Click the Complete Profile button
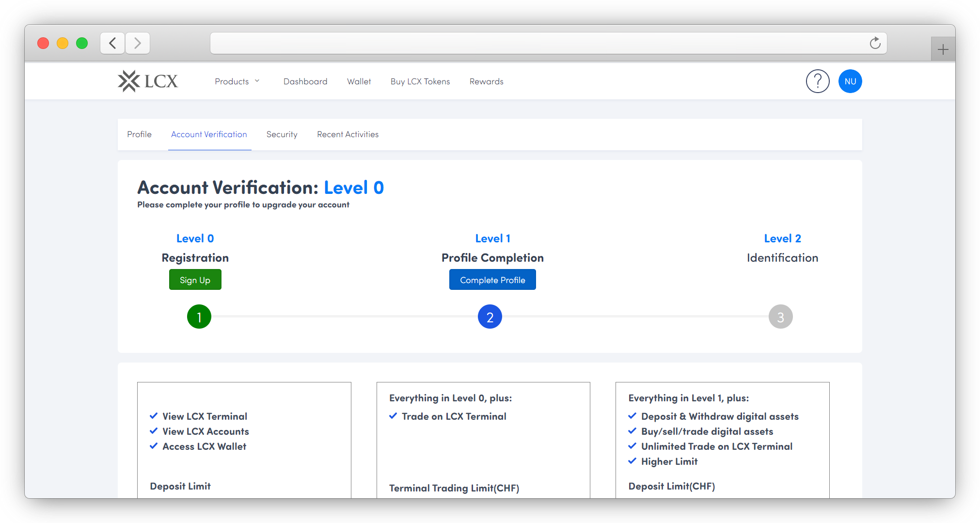The image size is (980, 523). [x=492, y=280]
